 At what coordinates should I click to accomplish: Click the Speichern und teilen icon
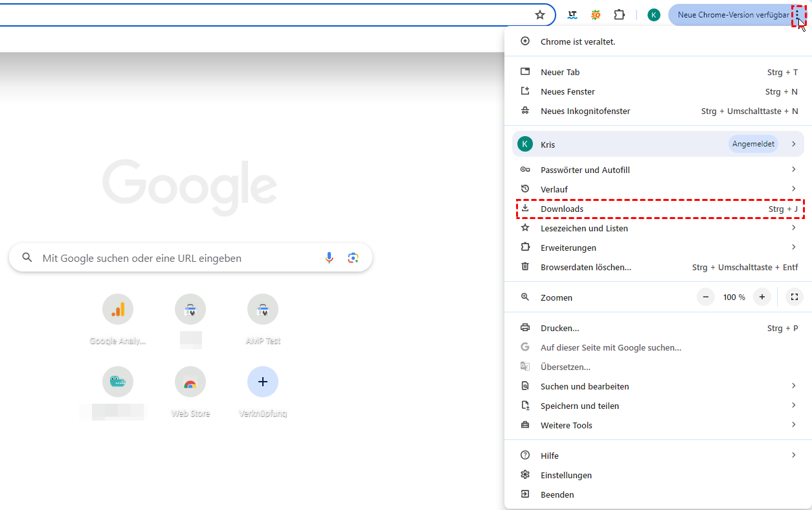pyautogui.click(x=525, y=406)
